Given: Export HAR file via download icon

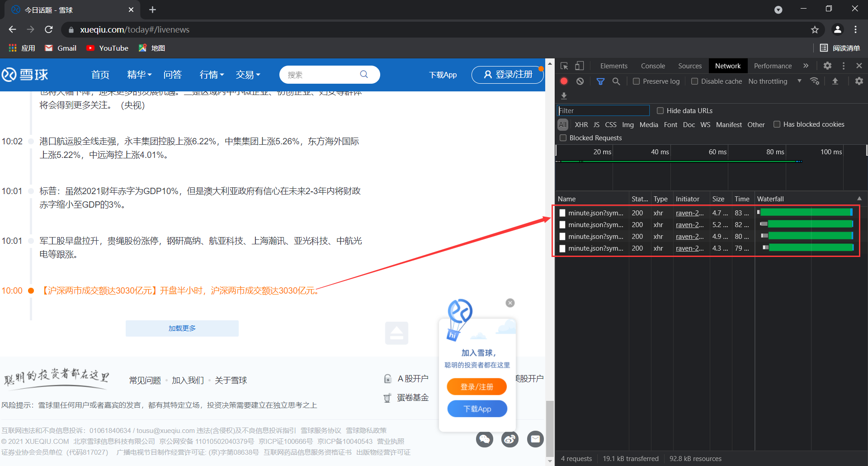Looking at the screenshot, I should (564, 95).
